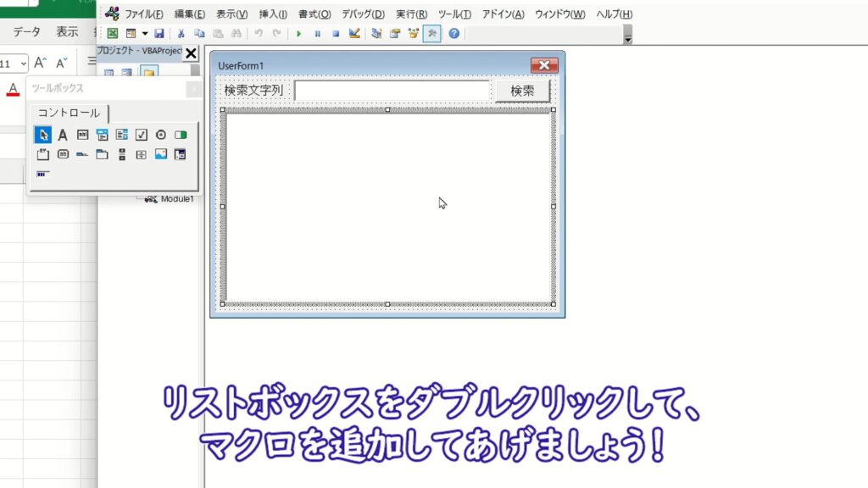Open the insert object dropdown arrow in the toolbar
This screenshot has height=488, width=868.
click(145, 34)
